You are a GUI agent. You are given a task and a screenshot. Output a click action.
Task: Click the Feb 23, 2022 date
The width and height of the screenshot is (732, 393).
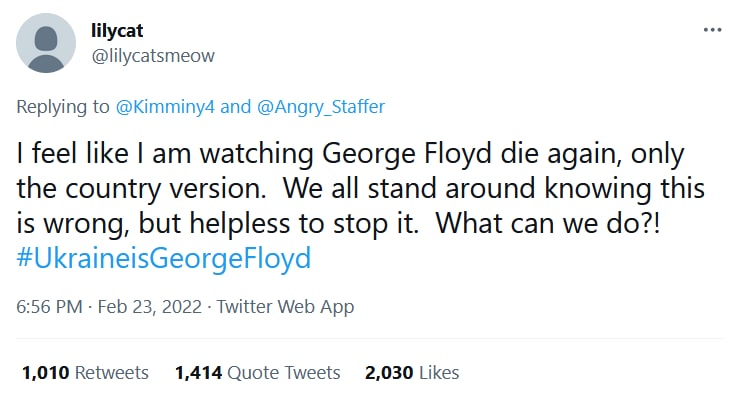point(149,307)
